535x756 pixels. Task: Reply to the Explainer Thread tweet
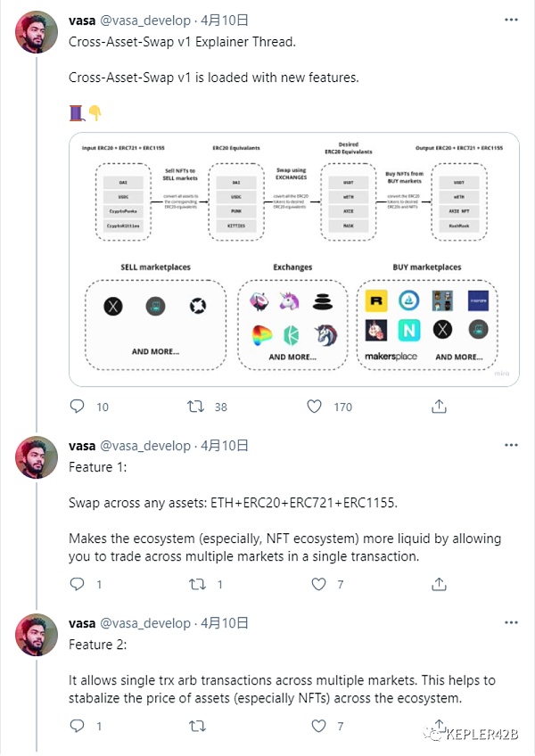pos(78,407)
